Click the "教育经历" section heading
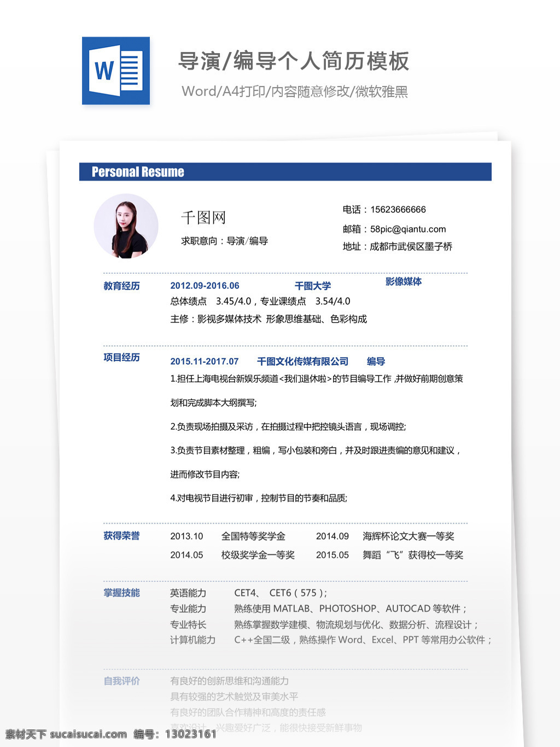Image resolution: width=560 pixels, height=747 pixels. pos(121,286)
